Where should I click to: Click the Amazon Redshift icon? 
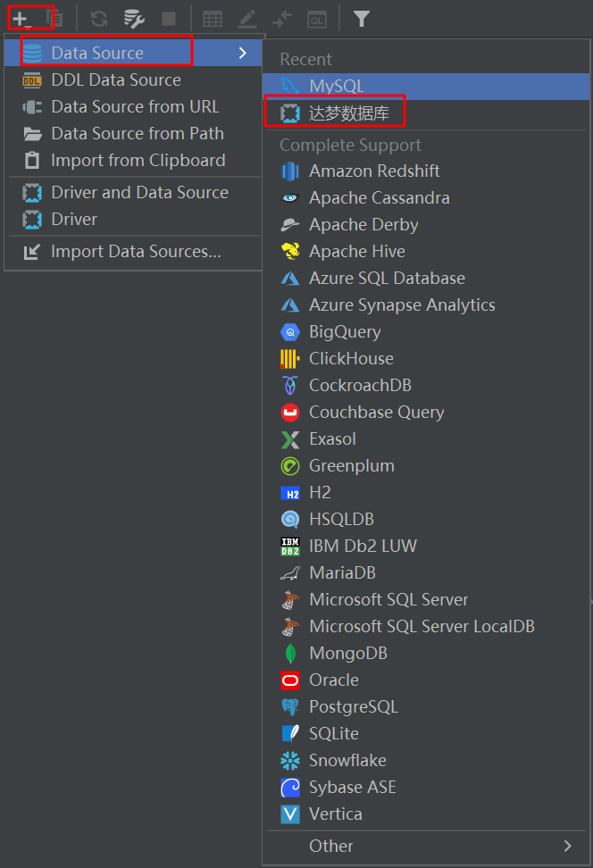pos(290,171)
